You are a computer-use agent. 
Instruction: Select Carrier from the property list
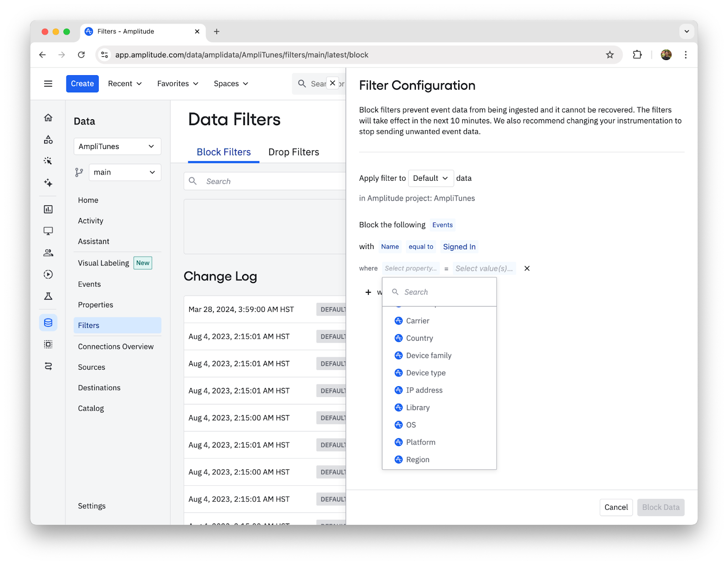440,321
